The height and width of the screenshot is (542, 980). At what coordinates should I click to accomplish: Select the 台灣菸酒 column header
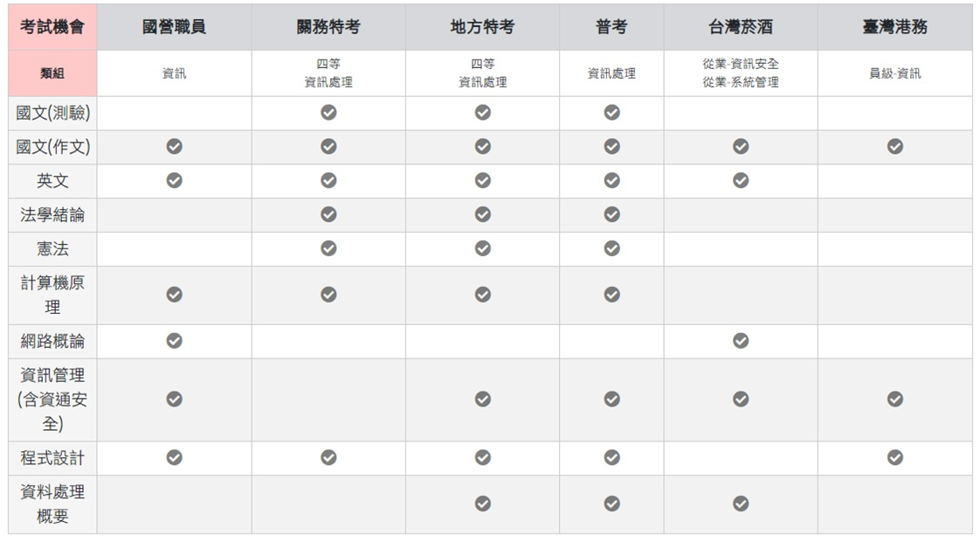pyautogui.click(x=741, y=27)
